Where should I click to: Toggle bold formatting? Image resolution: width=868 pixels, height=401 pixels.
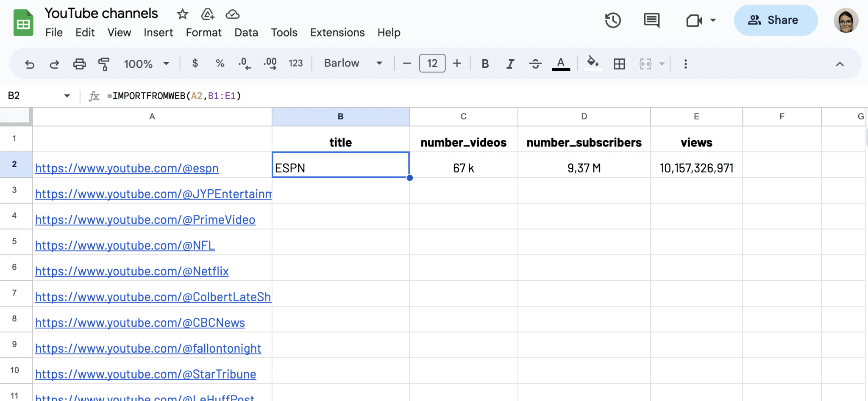(x=485, y=64)
